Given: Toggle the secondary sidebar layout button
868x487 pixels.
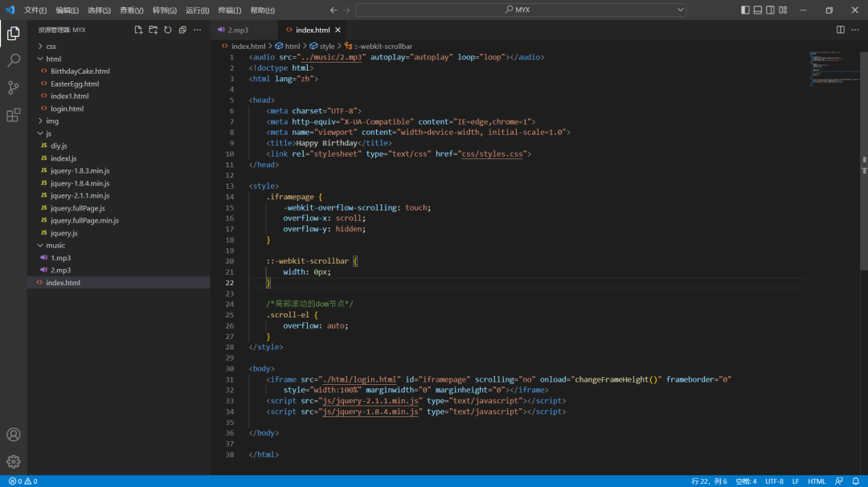Looking at the screenshot, I should (771, 10).
